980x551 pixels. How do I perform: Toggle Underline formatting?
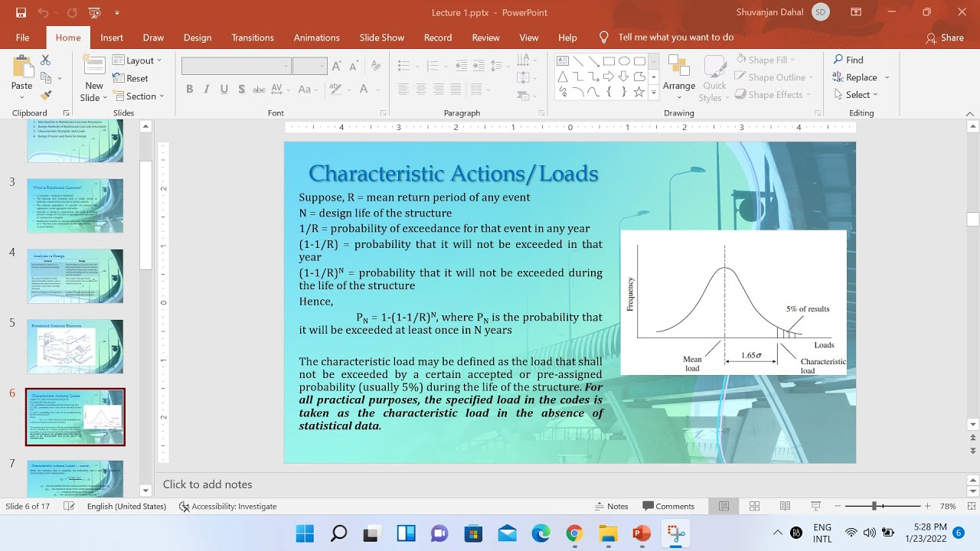point(224,90)
